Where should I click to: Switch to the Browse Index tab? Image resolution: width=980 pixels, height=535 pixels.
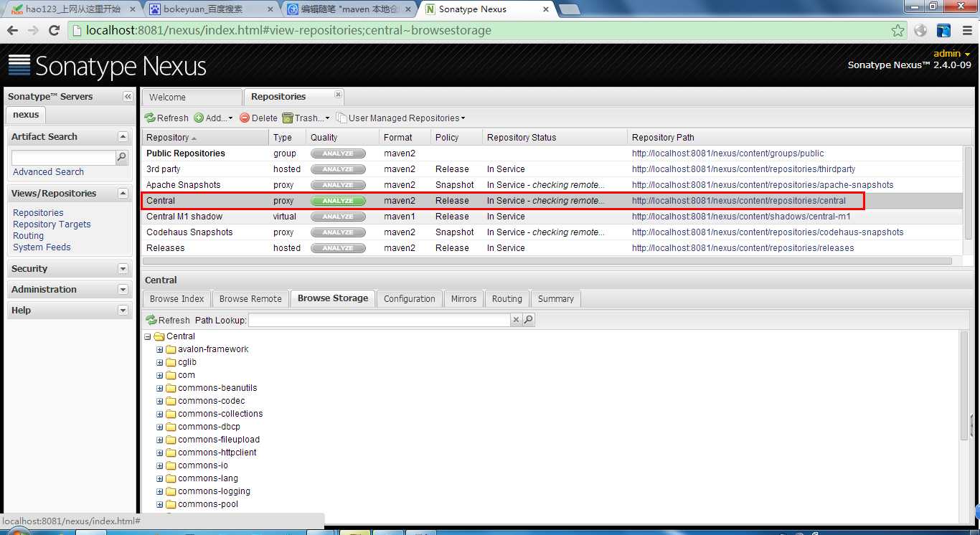176,299
